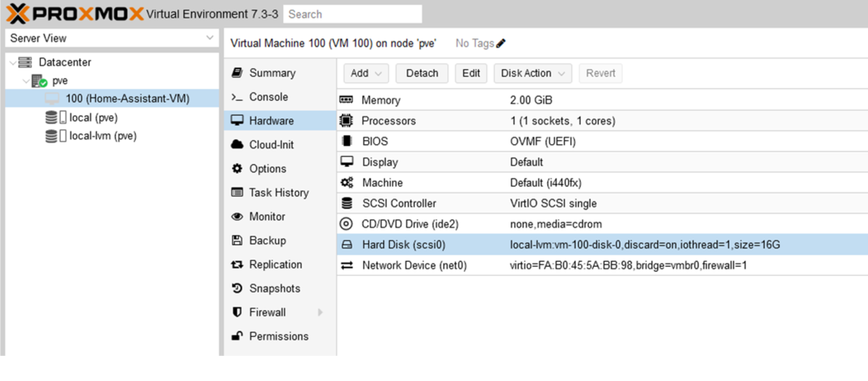
Task: Click the Firewall shield icon
Action: pos(237,313)
